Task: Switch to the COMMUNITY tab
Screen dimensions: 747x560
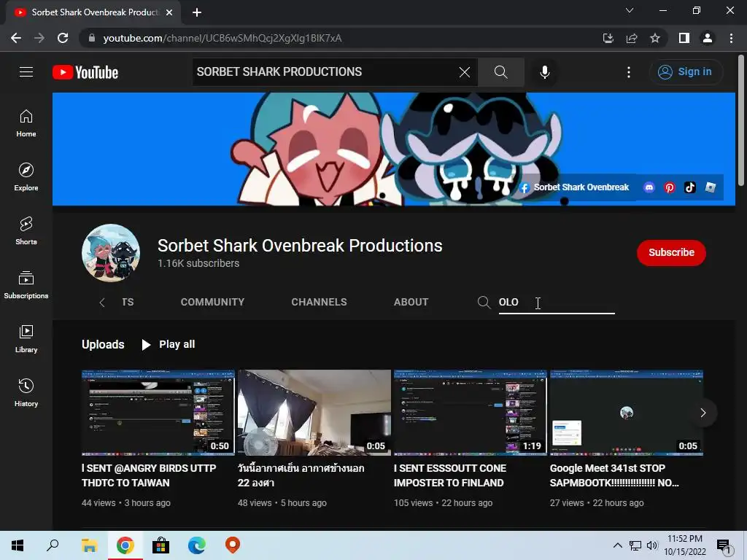Action: coord(212,302)
